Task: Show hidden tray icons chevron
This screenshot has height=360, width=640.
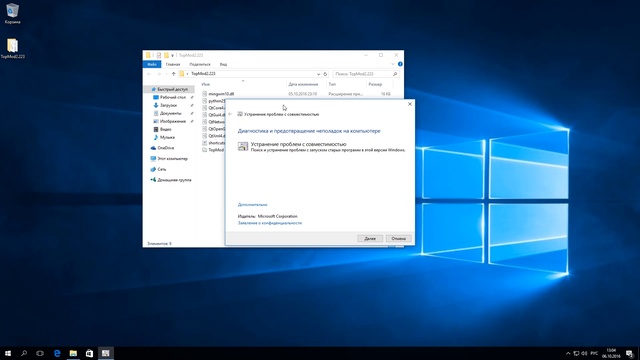Action: [568, 353]
